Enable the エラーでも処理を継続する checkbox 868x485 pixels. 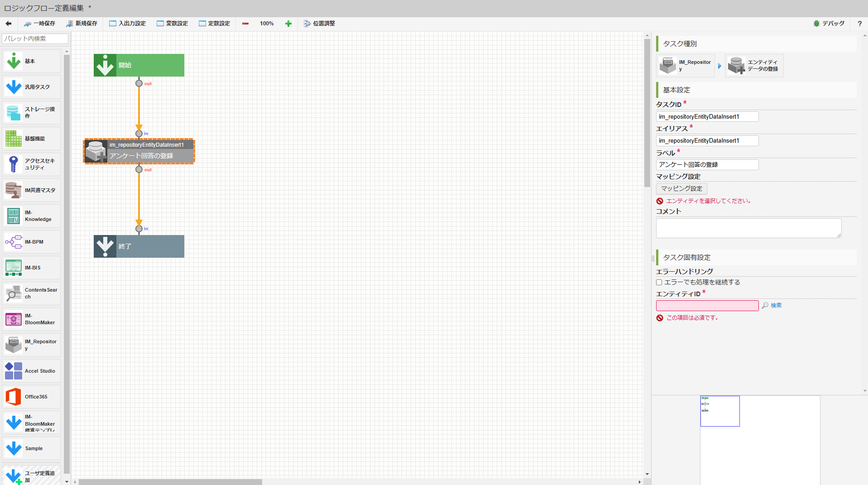click(659, 282)
